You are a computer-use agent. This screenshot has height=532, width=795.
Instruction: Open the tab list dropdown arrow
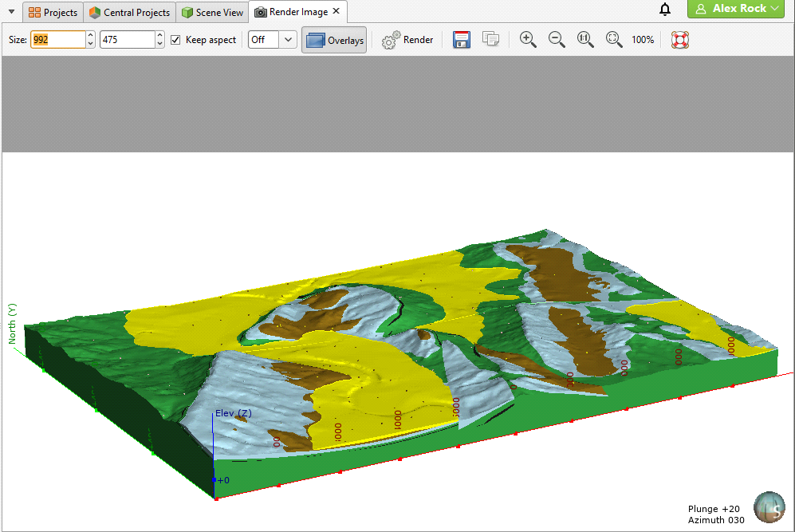[11, 12]
